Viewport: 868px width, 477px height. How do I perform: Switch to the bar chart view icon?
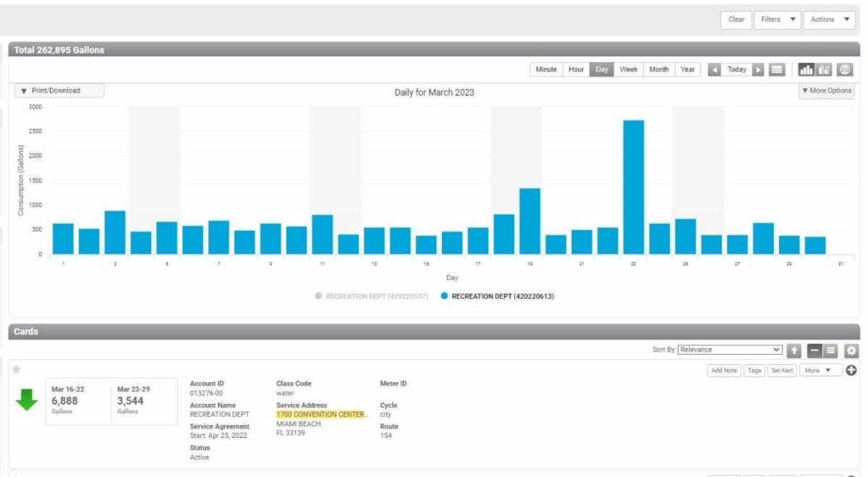(805, 69)
